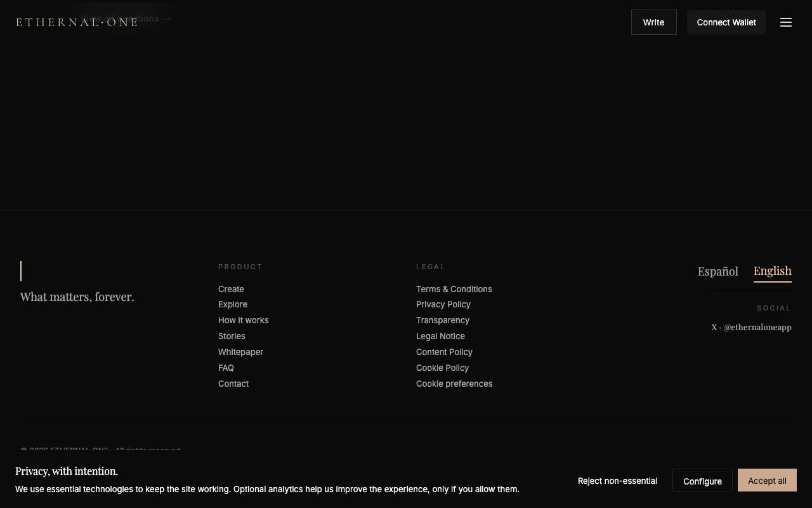Open the Transparency link
The width and height of the screenshot is (812, 508).
click(x=443, y=320)
